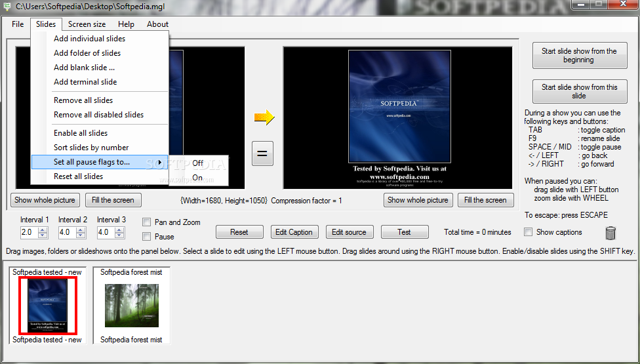Click Total time = 0 minutes text
Viewport: 640px width, 364px height.
pyautogui.click(x=477, y=232)
